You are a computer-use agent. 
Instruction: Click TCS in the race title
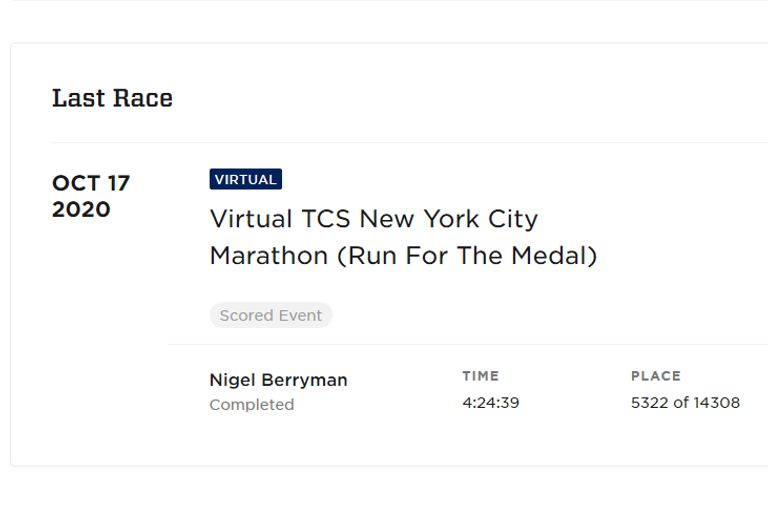click(x=326, y=219)
